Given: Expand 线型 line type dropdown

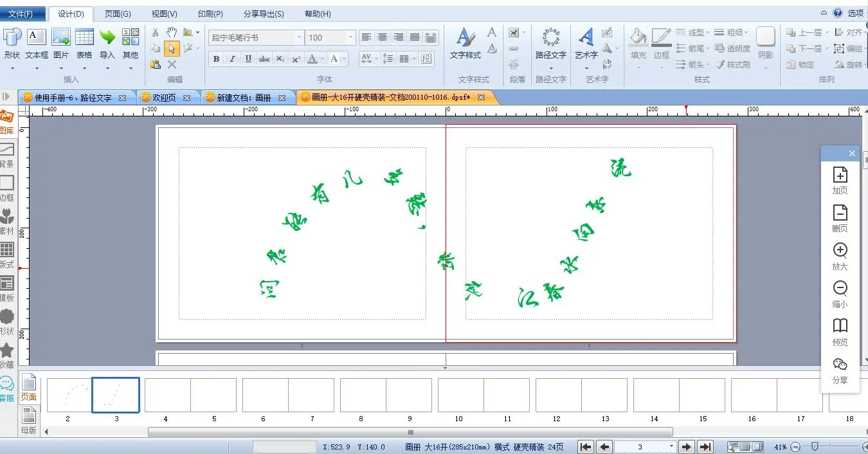Looking at the screenshot, I should click(707, 32).
